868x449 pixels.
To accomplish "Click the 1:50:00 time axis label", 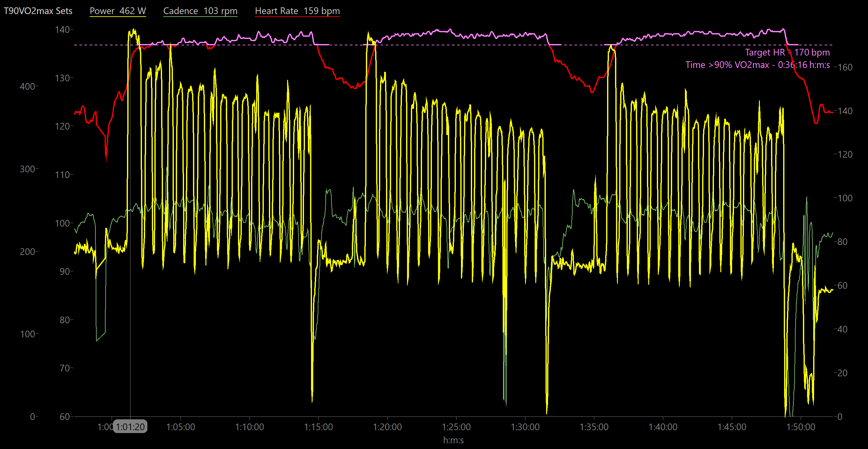I will 801,427.
